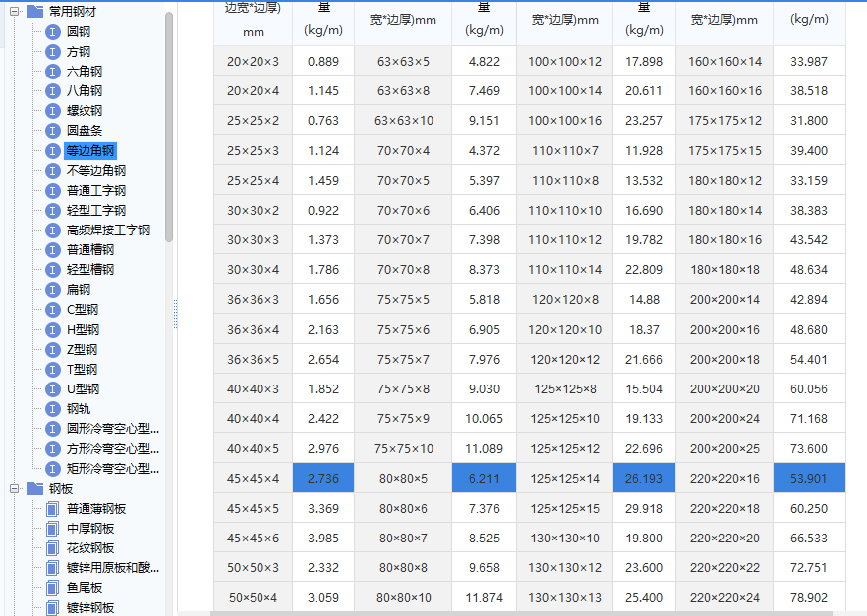
Task: Click the left tree vertical scrollbar
Action: point(169,127)
